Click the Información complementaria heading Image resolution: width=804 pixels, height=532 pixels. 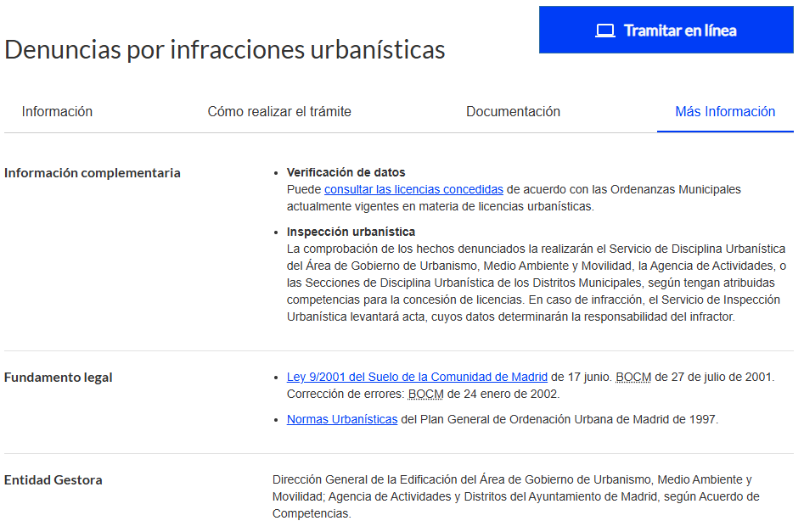click(93, 173)
